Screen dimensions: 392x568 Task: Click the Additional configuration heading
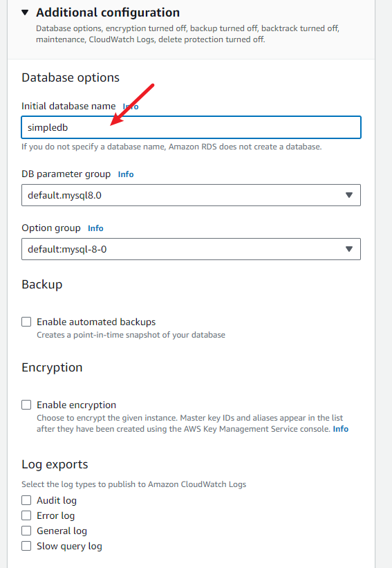click(x=108, y=12)
